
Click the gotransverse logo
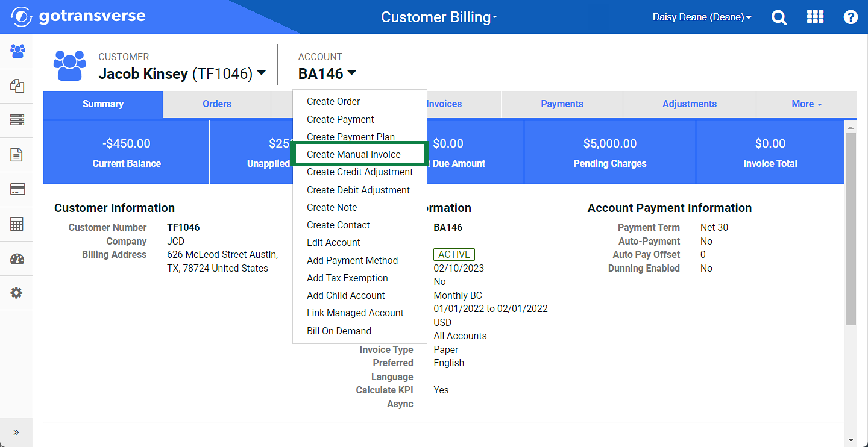click(x=78, y=16)
